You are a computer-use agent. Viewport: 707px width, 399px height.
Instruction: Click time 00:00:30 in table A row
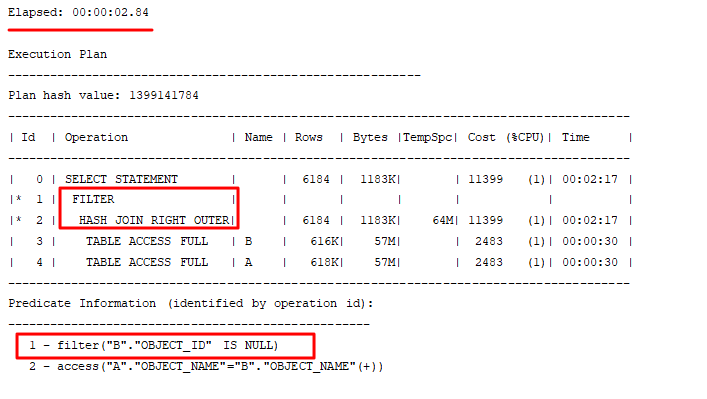590,262
